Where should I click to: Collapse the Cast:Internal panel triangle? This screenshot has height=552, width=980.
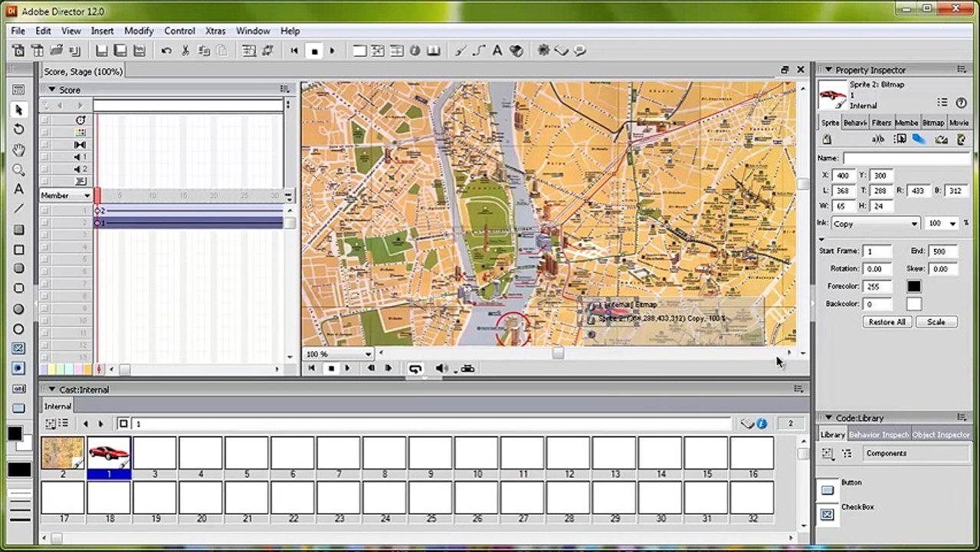pos(52,389)
